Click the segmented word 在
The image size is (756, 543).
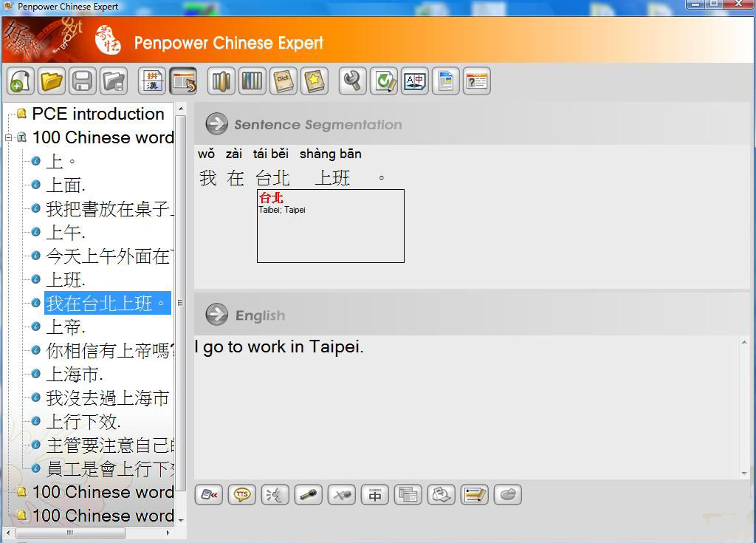tap(236, 178)
